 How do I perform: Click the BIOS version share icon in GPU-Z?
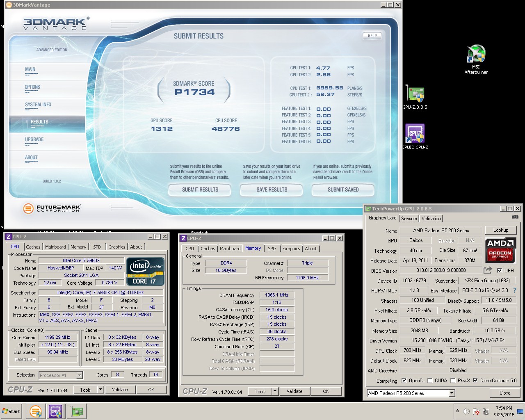pos(488,270)
